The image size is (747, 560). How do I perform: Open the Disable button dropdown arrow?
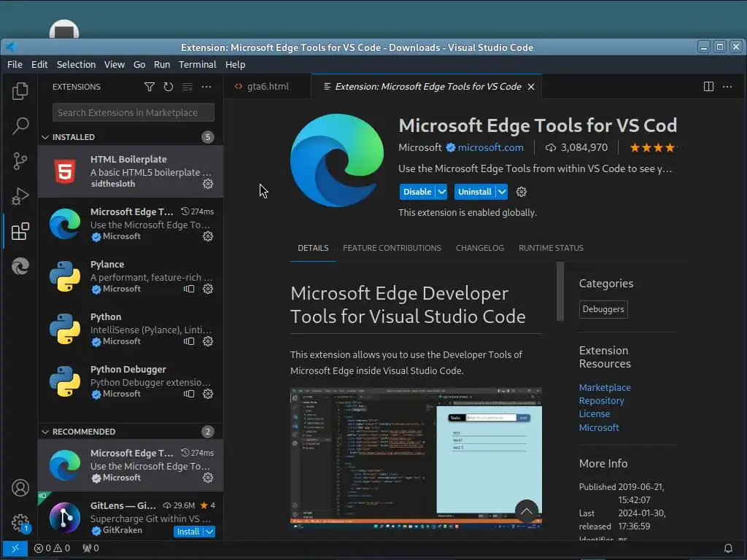(441, 192)
